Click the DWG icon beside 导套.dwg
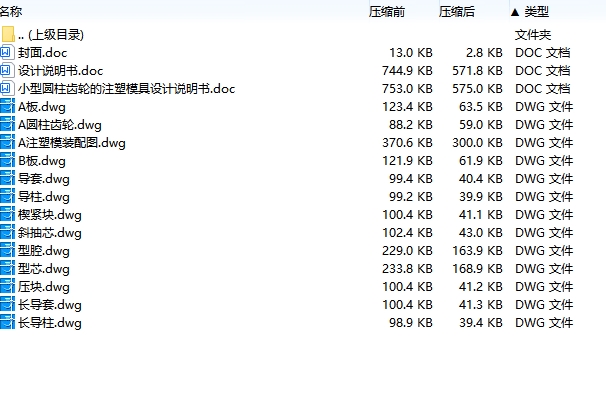This screenshot has width=606, height=393. 7,179
